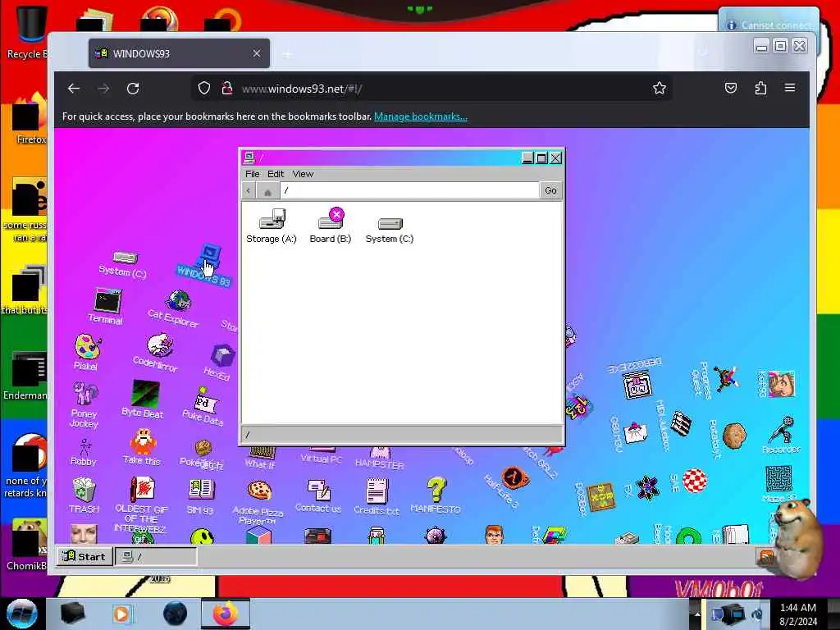Screen dimensions: 840x630
Task: Open the Windows 7 Start orb
Action: tap(21, 614)
